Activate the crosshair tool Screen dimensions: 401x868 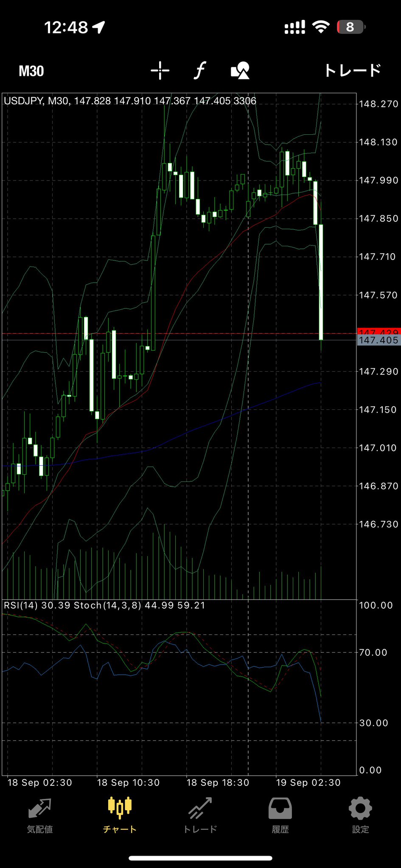click(x=160, y=70)
